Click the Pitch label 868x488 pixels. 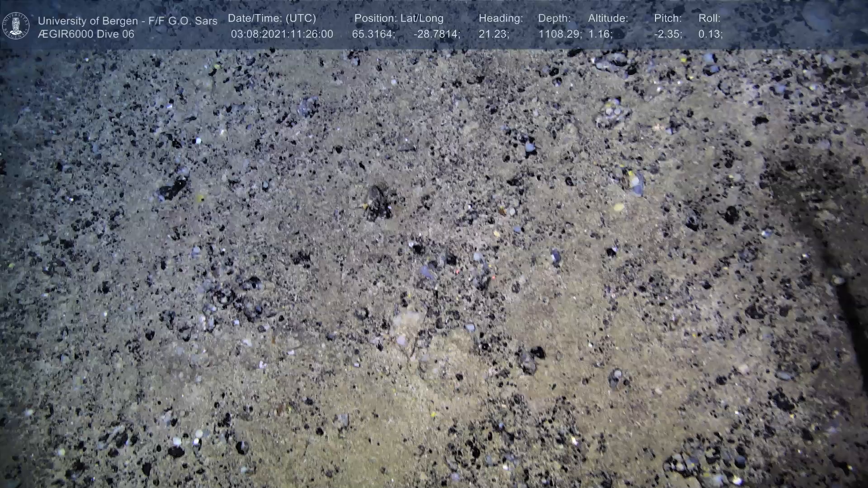667,19
